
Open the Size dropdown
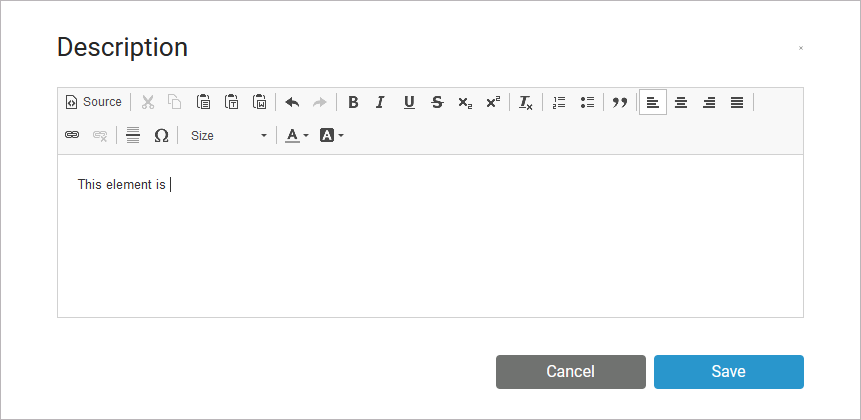(x=229, y=135)
